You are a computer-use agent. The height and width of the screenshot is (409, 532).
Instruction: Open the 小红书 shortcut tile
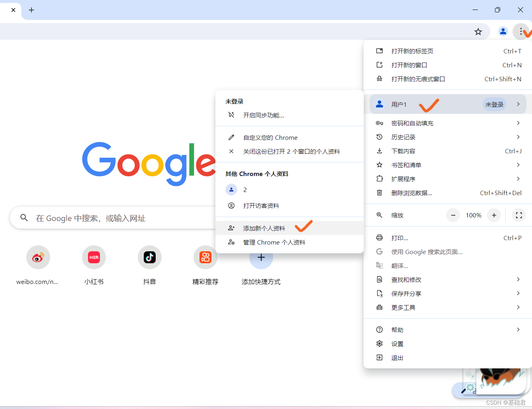[94, 265]
